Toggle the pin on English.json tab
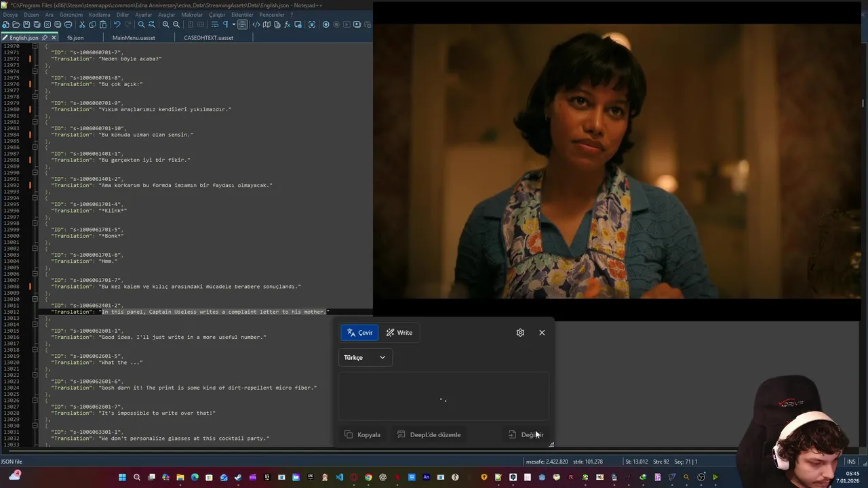Screen dimensions: 868x488 pos(45,38)
